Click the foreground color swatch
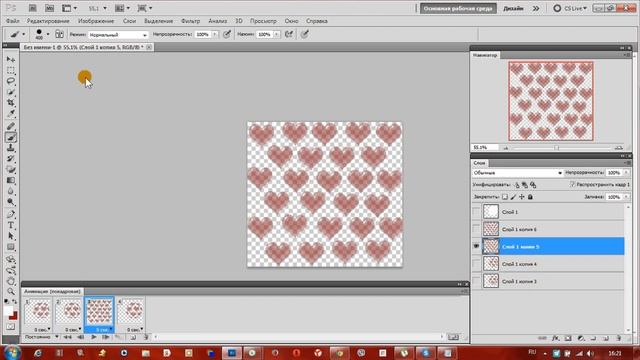This screenshot has height=360, width=640. point(8,312)
